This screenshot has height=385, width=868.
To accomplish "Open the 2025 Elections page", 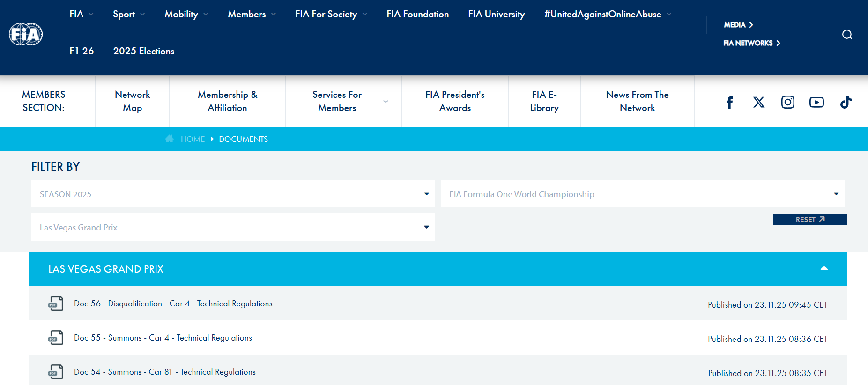I will point(144,51).
